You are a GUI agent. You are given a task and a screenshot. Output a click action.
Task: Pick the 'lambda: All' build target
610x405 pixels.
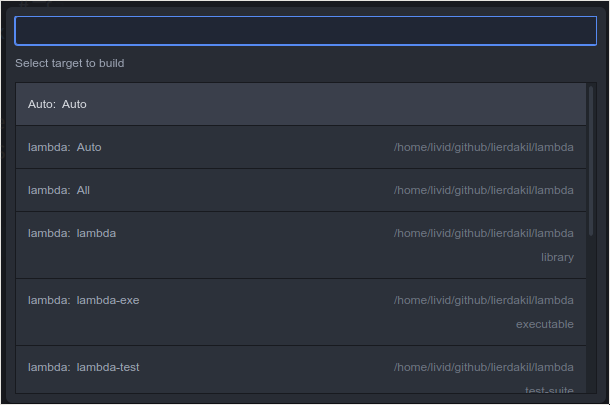(x=301, y=190)
